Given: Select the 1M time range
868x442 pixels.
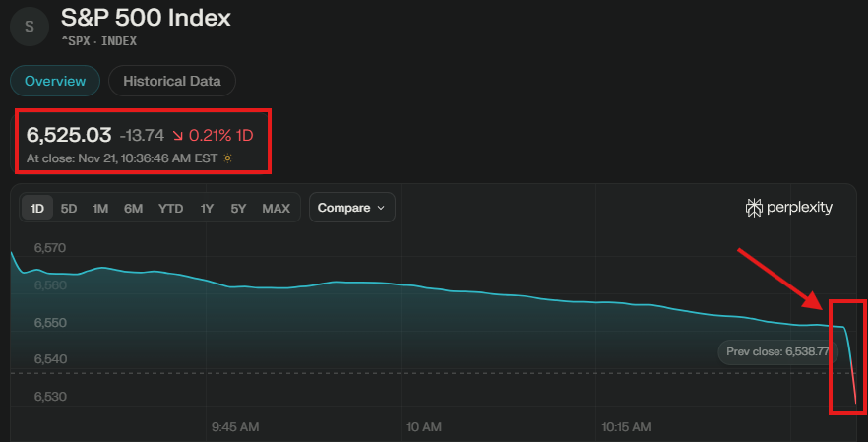Looking at the screenshot, I should pos(100,209).
